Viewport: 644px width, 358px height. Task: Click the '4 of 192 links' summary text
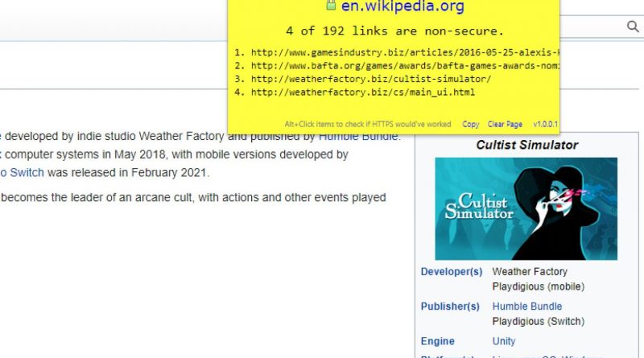394,31
